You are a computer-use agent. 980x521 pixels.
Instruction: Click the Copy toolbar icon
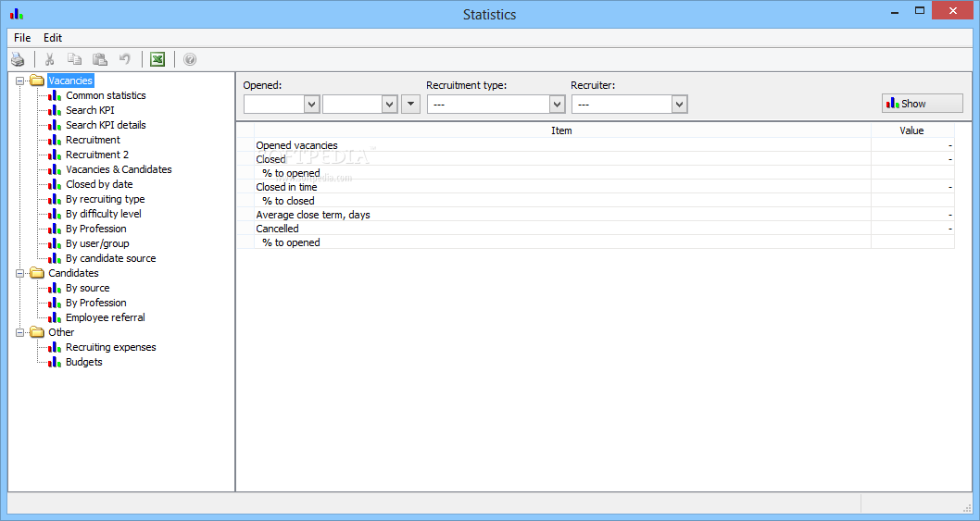click(x=74, y=59)
